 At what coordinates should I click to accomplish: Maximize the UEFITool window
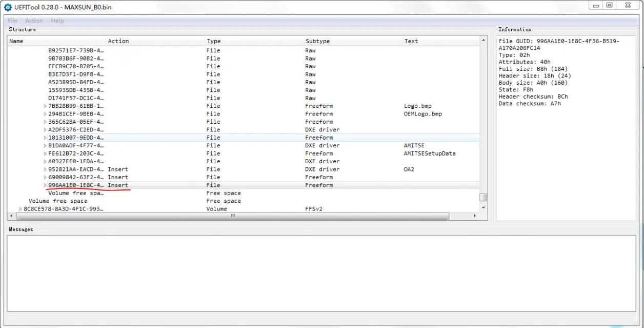tap(609, 5)
